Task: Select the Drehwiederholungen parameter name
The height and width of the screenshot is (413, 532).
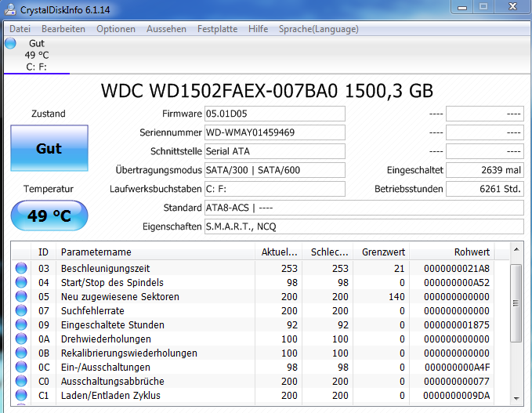Action: click(x=106, y=339)
